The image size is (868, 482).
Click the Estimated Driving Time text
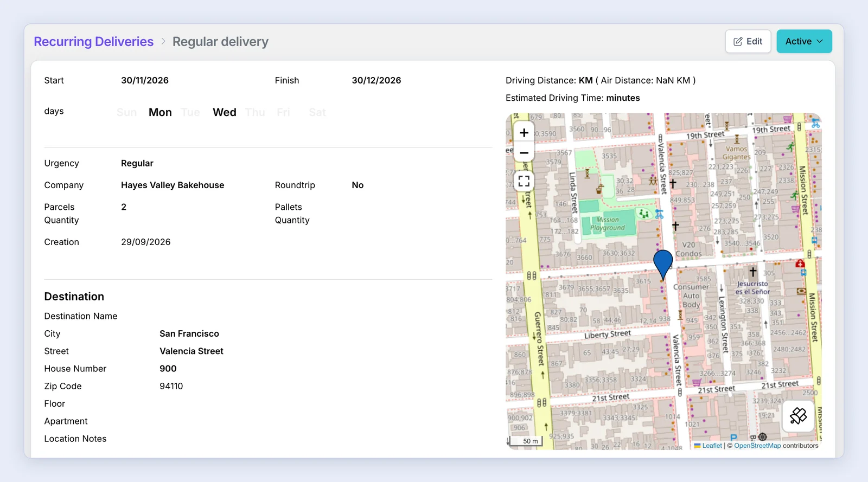click(573, 98)
